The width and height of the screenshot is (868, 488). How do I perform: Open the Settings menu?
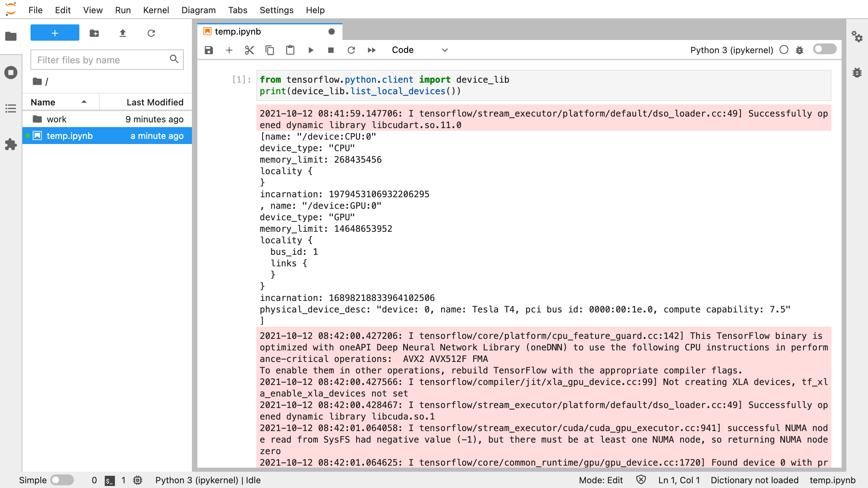[x=276, y=10]
